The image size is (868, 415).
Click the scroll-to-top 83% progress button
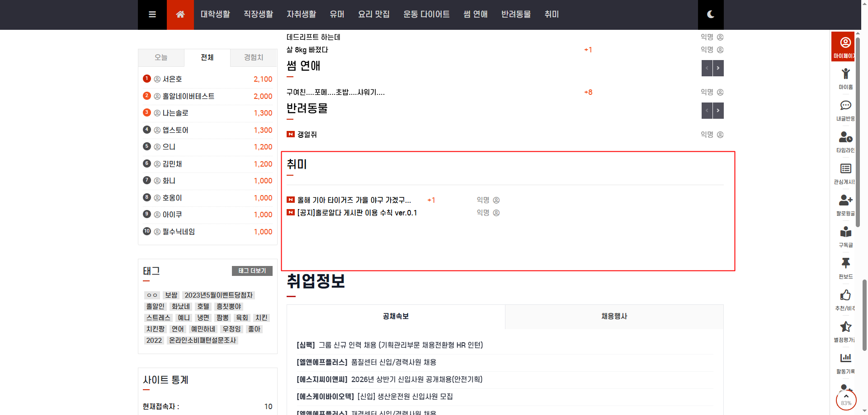point(846,400)
